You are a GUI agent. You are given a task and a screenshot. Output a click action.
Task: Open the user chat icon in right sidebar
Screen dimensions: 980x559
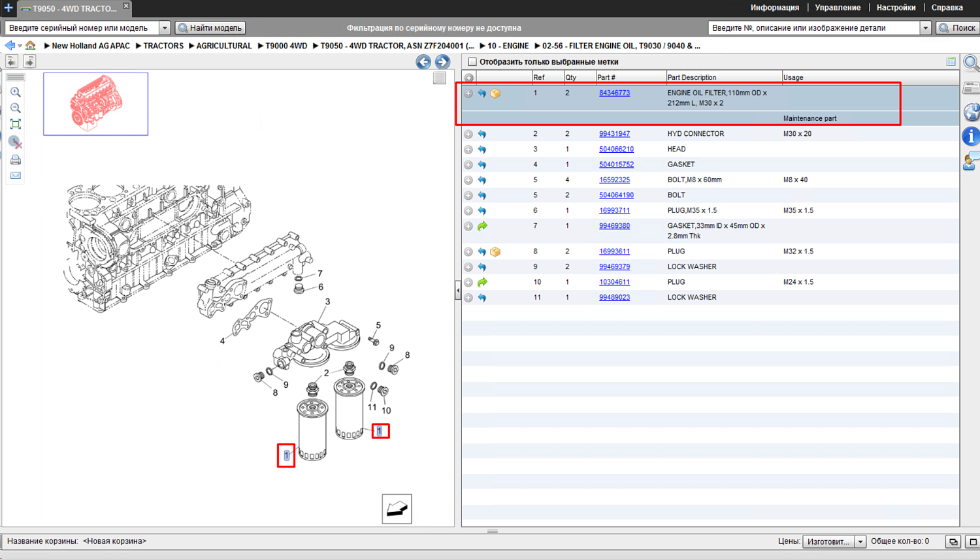972,161
